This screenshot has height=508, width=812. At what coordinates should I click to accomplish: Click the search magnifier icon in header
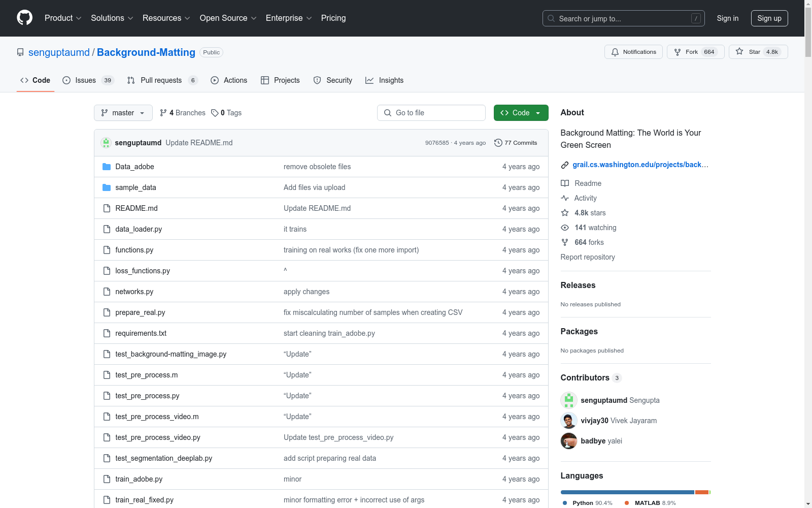tap(551, 18)
